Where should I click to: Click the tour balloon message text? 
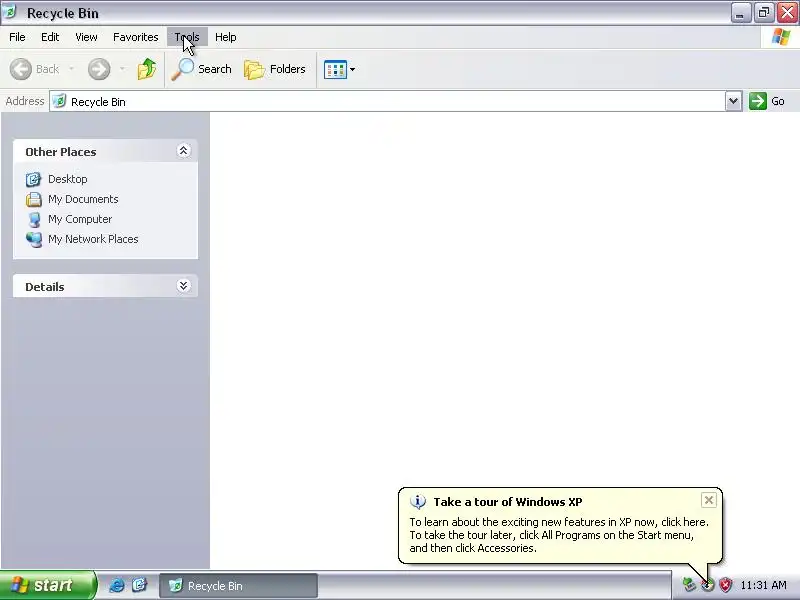(559, 535)
